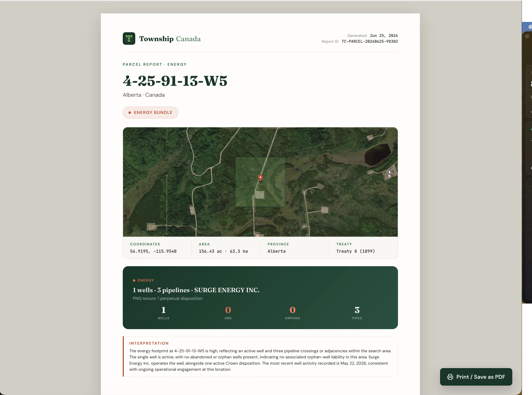Click the Treaty 8 (1899) value
532x395 pixels.
[355, 251]
